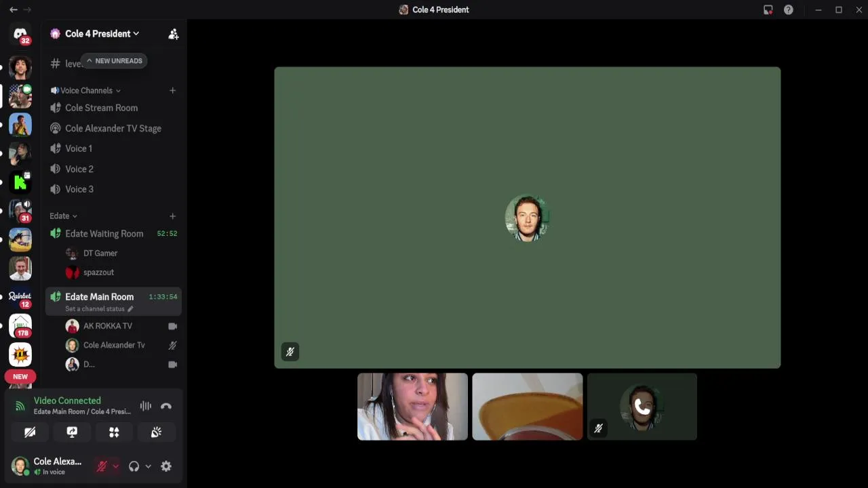The image size is (868, 488).
Task: Collapse the Edate category
Action: click(x=63, y=216)
